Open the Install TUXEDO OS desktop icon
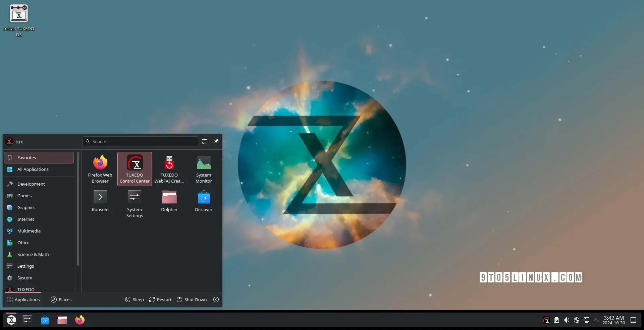The image size is (644, 330). coord(19,20)
